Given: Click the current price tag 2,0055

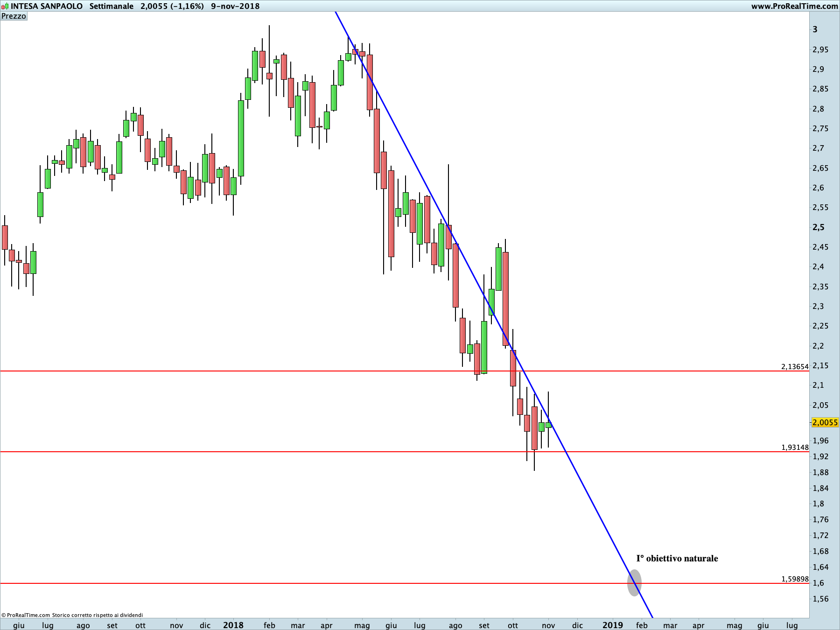Looking at the screenshot, I should tap(825, 422).
